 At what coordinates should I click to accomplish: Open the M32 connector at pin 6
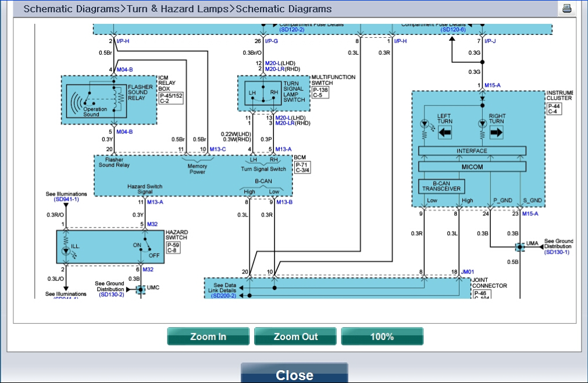148,269
